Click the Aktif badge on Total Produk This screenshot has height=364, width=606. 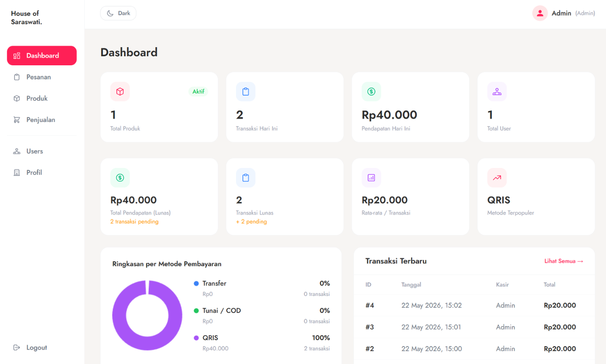198,91
